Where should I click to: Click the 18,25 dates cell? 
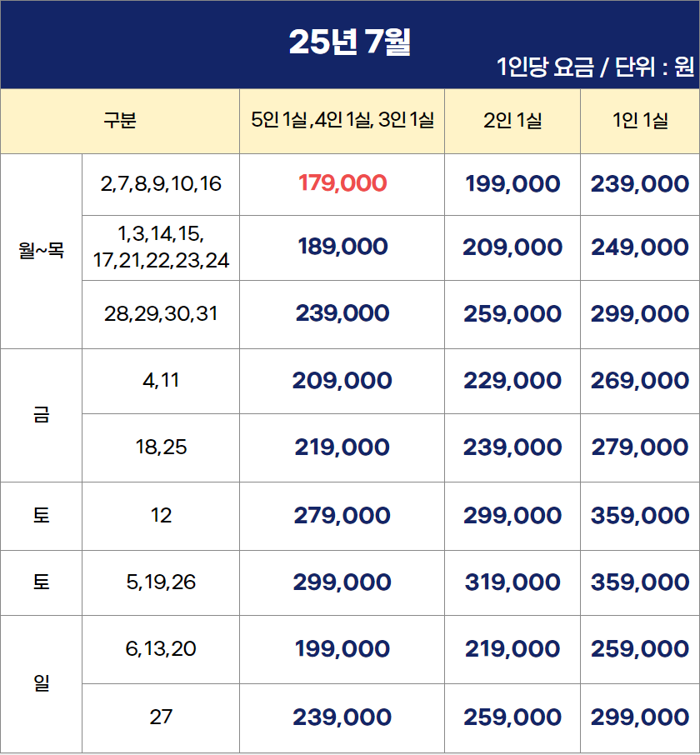tap(161, 447)
